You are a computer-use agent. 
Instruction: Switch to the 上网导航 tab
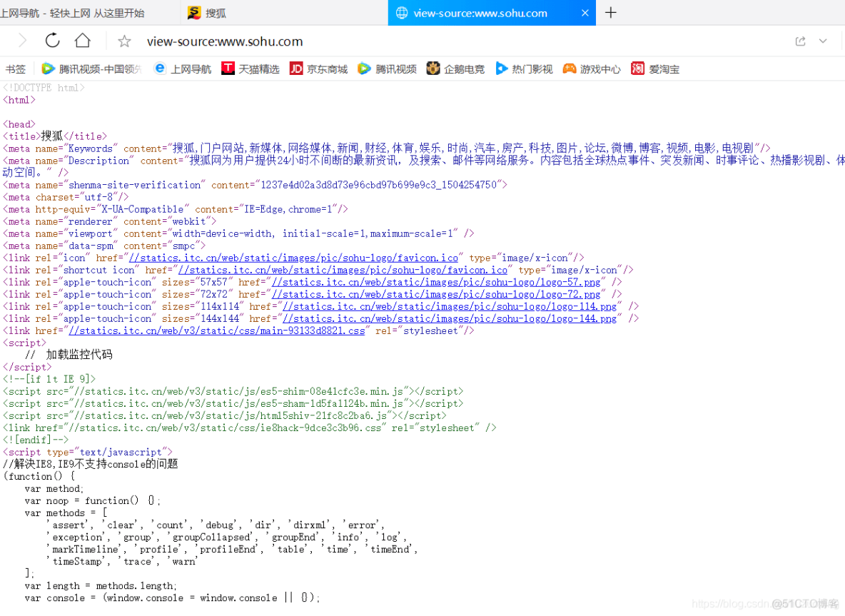(x=90, y=13)
